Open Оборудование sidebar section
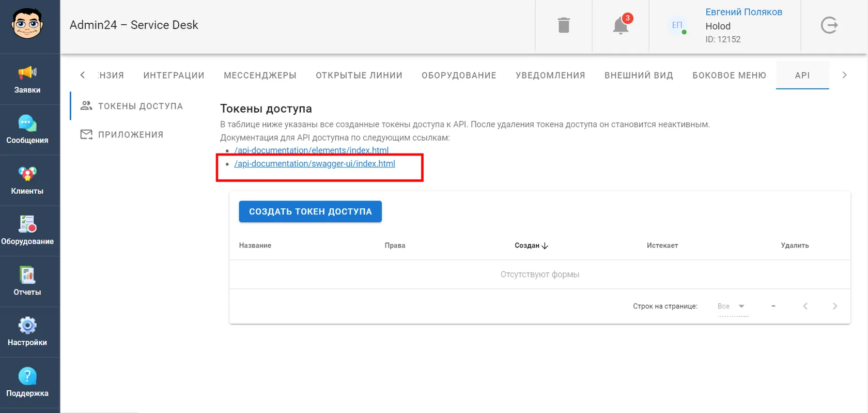 coord(27,231)
